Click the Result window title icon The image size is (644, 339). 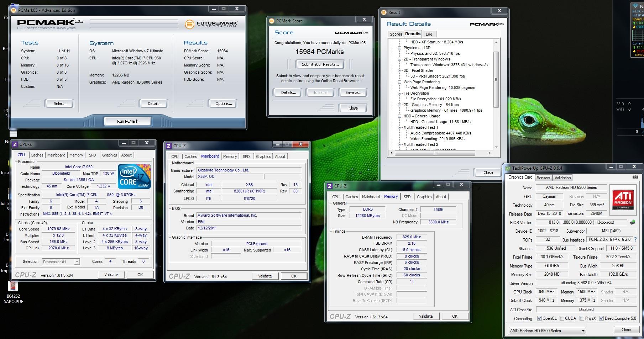click(x=383, y=12)
